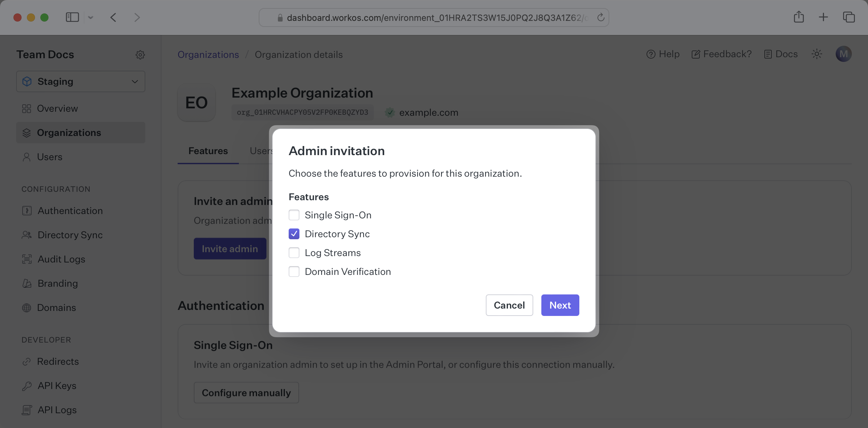The width and height of the screenshot is (868, 428).
Task: Click the Directory Sync icon in sidebar
Action: pos(26,235)
